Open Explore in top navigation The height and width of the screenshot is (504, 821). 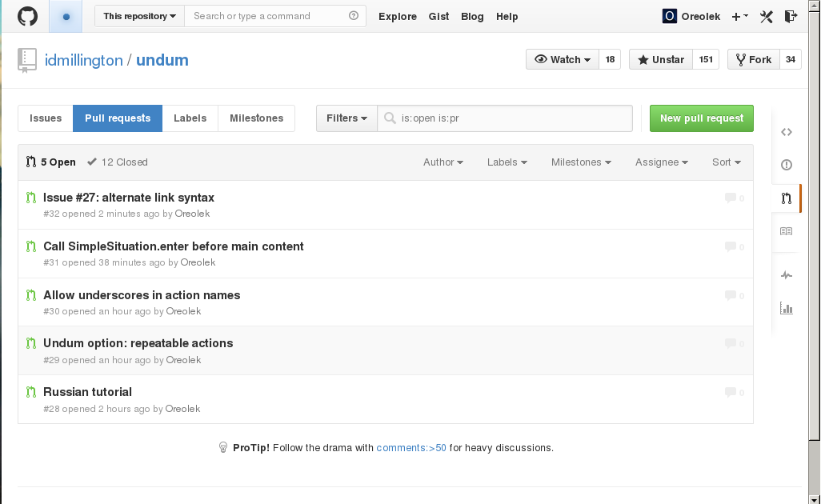(398, 16)
